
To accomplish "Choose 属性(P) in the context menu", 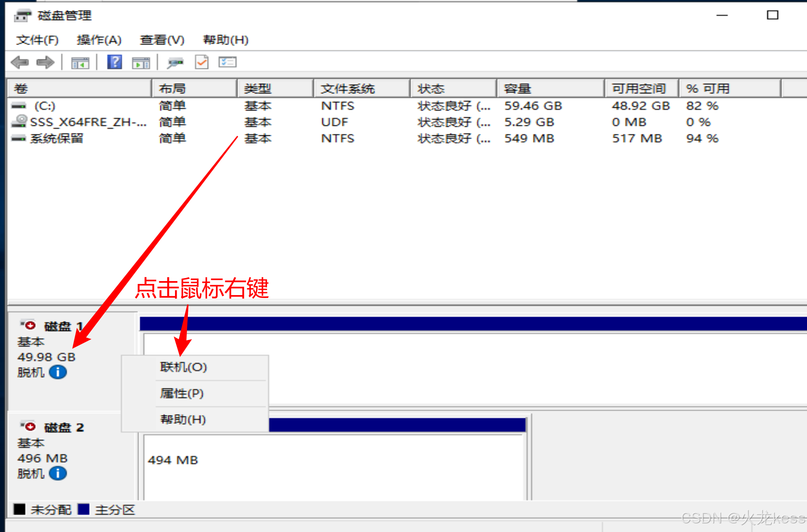I will [x=182, y=393].
